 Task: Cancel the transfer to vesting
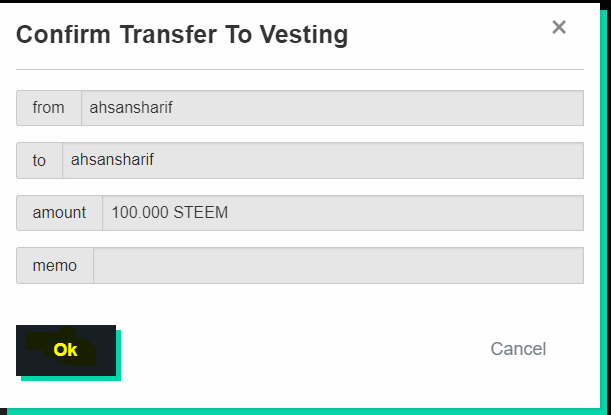(x=518, y=349)
